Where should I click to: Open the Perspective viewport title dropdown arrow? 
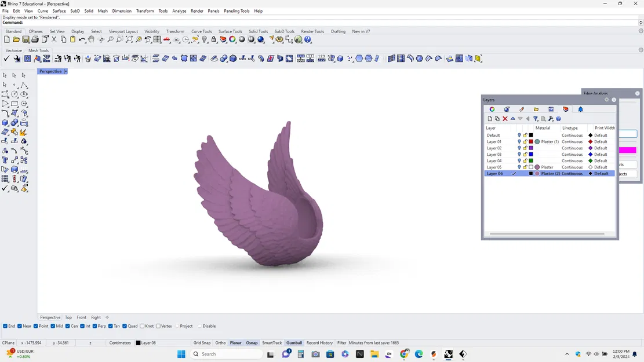tap(66, 71)
